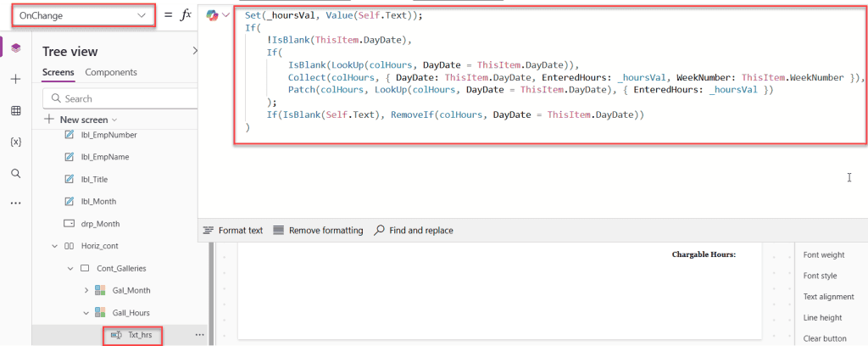Expand the Gal_Month gallery node

pos(86,290)
